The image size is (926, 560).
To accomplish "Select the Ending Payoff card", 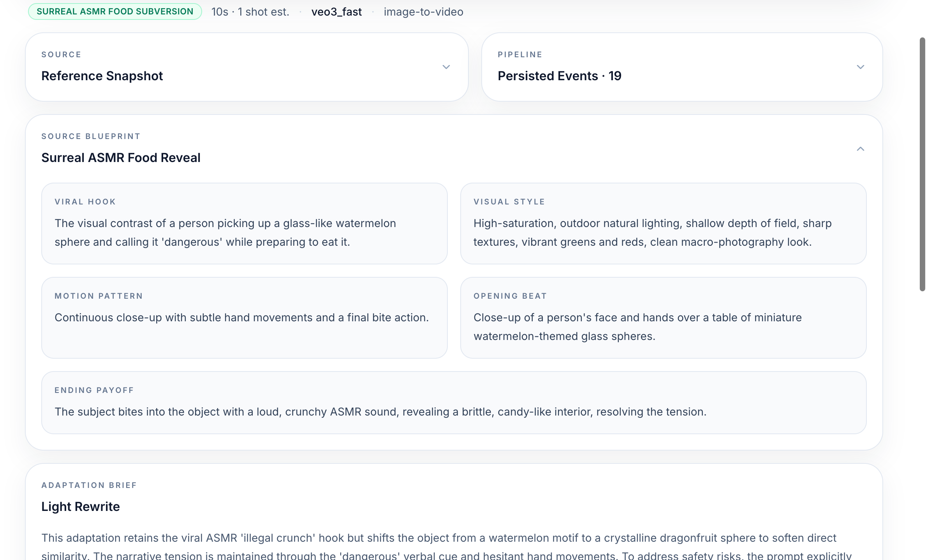I will tap(454, 403).
